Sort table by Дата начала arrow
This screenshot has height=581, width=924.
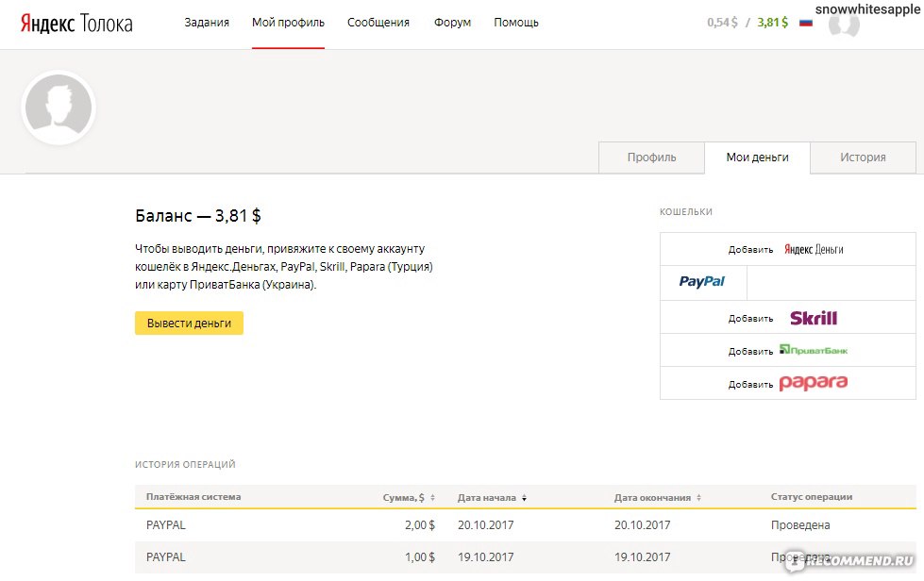[524, 498]
